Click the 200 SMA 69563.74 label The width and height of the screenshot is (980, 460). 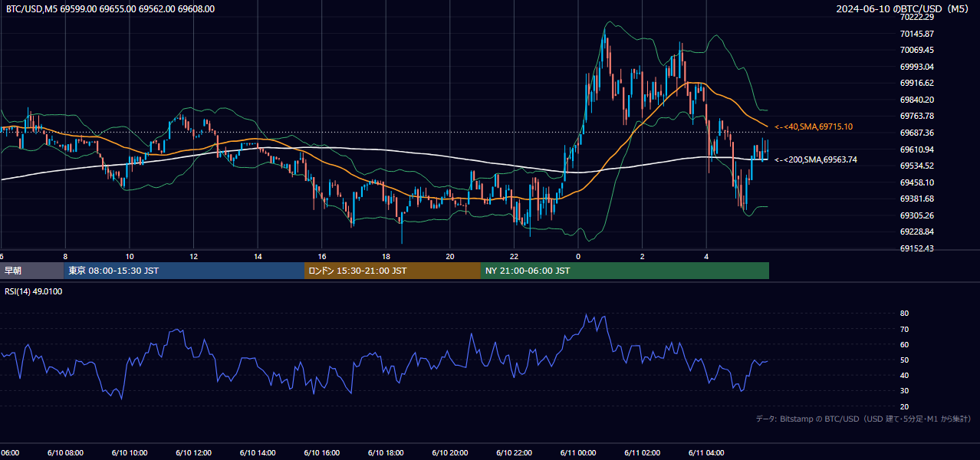(816, 159)
